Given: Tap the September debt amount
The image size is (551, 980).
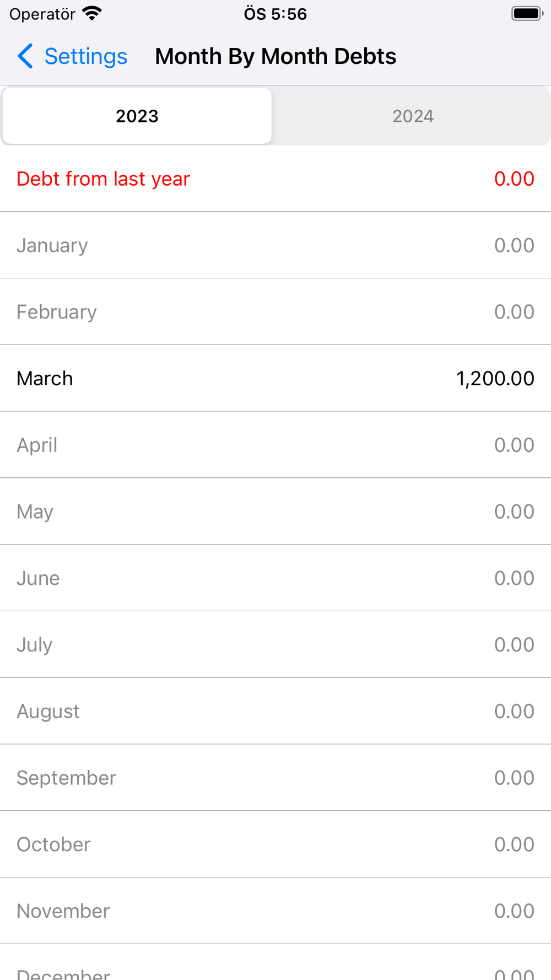Looking at the screenshot, I should (x=514, y=778).
